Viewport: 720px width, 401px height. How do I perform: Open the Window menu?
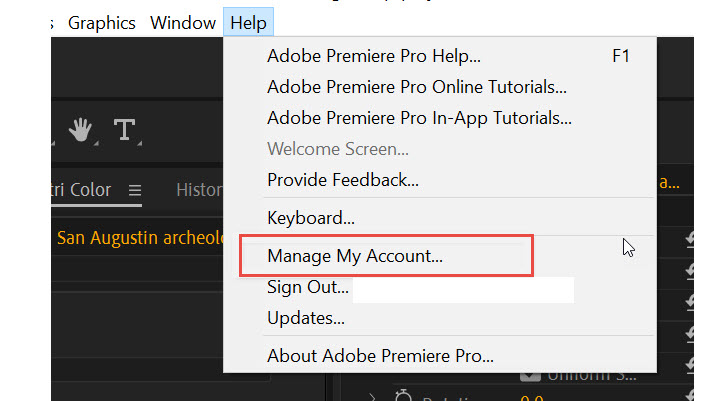[182, 22]
